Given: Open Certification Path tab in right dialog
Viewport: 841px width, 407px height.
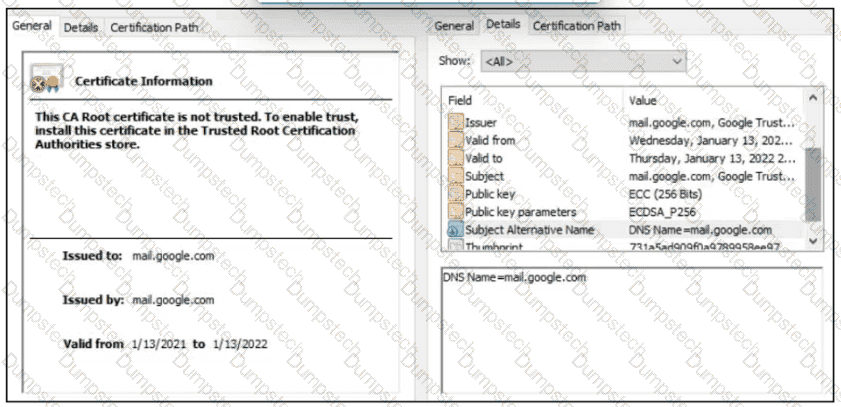Looking at the screenshot, I should tap(576, 26).
